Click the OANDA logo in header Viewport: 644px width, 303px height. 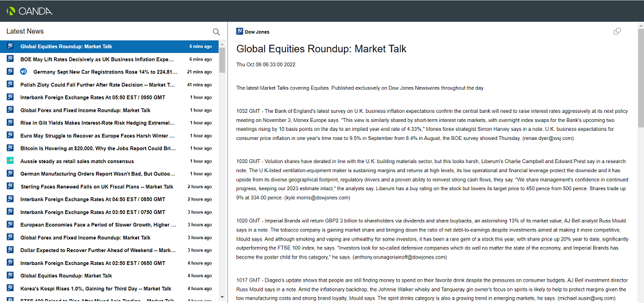point(30,11)
